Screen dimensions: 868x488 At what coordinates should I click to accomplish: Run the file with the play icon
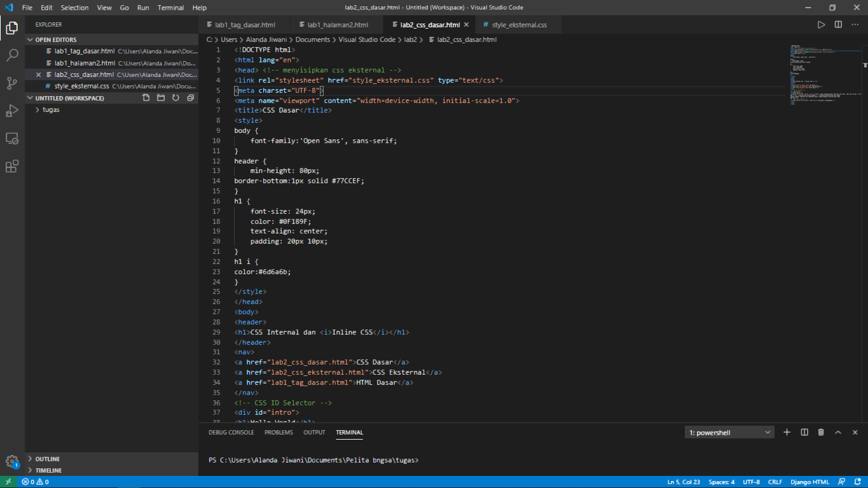(x=822, y=25)
